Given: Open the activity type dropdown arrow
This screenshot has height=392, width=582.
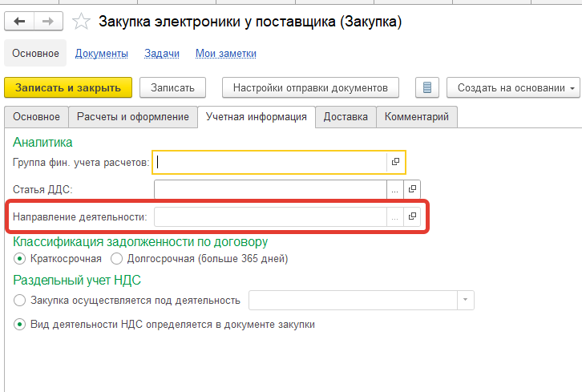Looking at the screenshot, I should click(x=466, y=301).
